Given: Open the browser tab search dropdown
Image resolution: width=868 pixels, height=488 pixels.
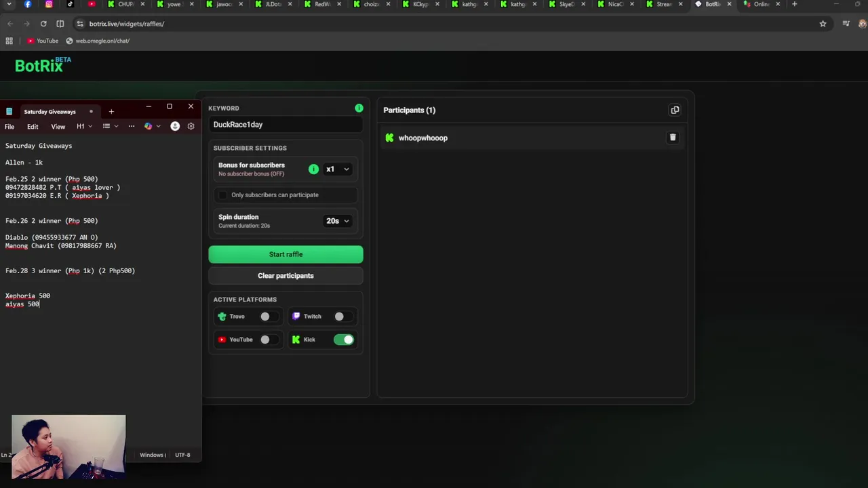Looking at the screenshot, I should click(x=9, y=4).
